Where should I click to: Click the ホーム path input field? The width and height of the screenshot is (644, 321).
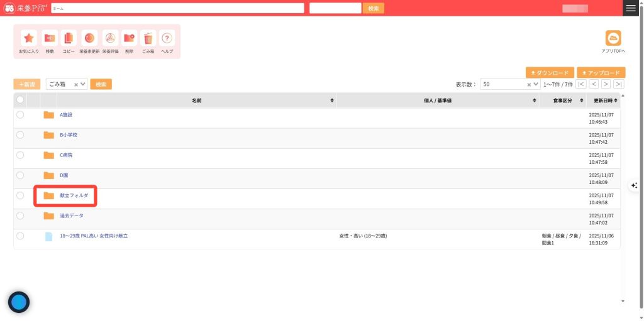[x=177, y=8]
